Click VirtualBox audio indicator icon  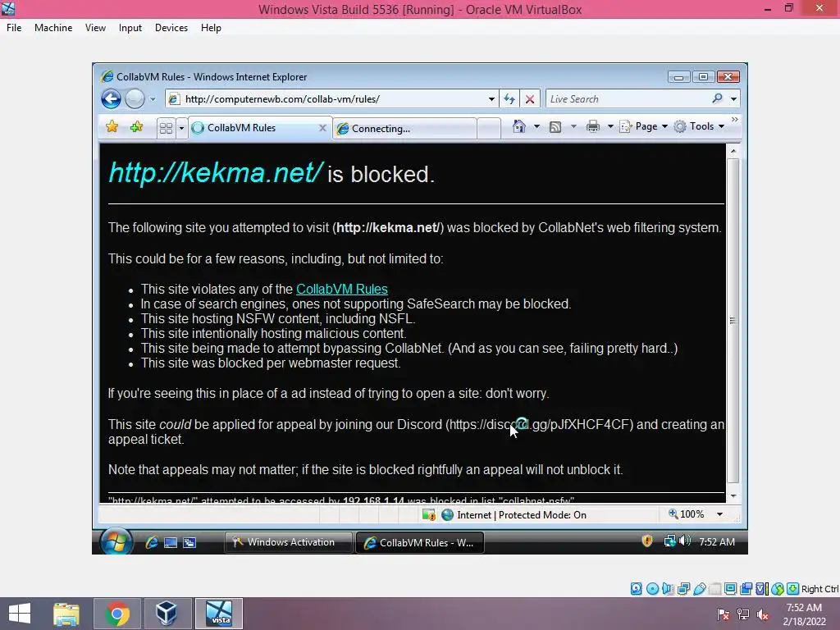668,589
